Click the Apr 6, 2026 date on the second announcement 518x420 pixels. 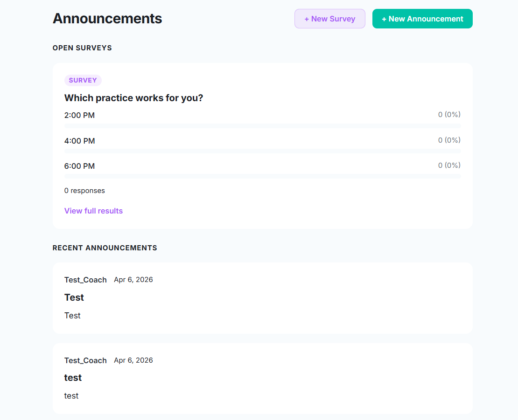pos(133,360)
